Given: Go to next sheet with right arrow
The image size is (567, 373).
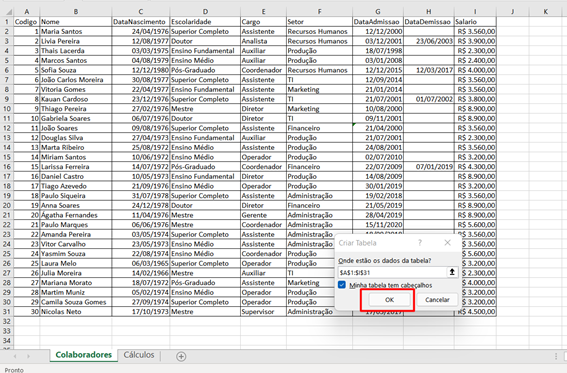Looking at the screenshot, I should [x=28, y=356].
